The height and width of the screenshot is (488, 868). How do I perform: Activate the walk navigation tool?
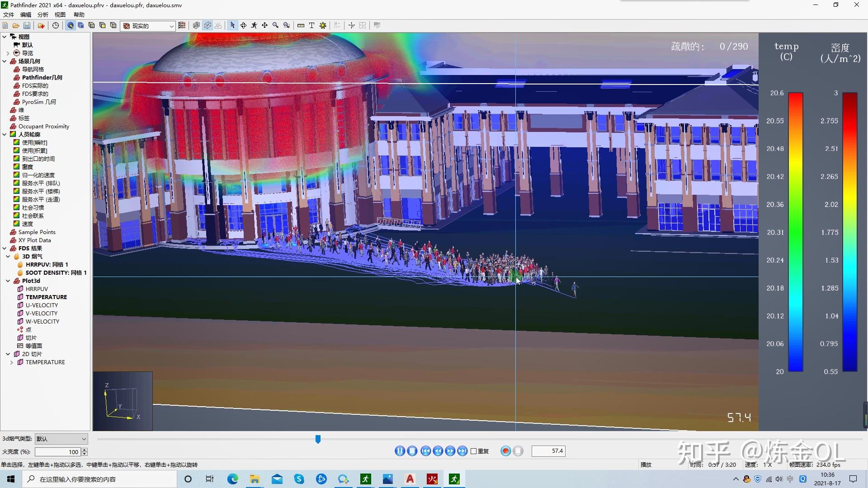(x=254, y=26)
